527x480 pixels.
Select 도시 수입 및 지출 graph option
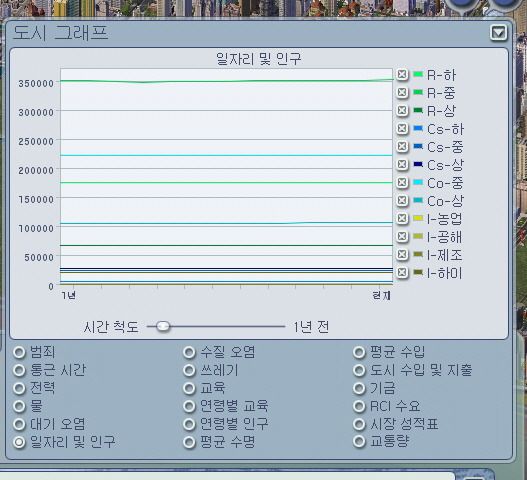pyautogui.click(x=359, y=370)
